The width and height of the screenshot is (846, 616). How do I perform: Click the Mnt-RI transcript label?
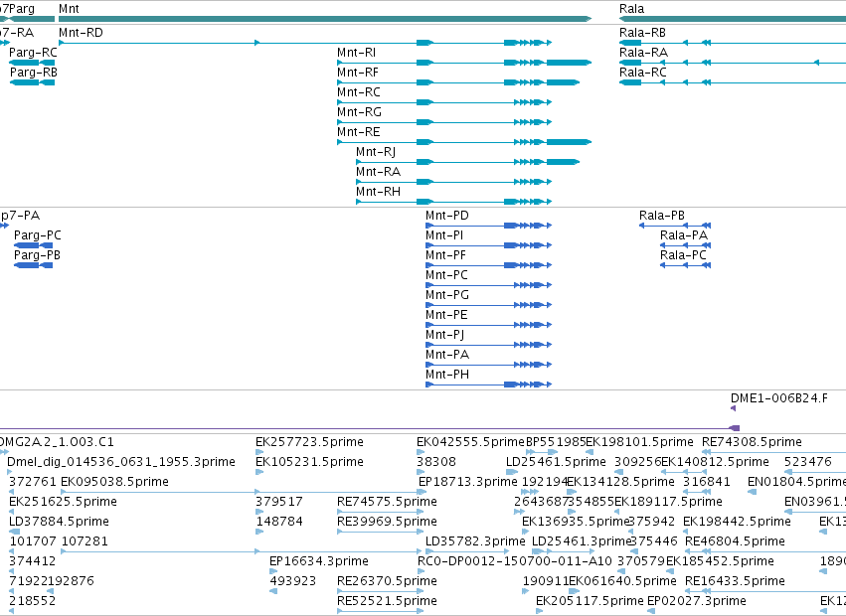[x=357, y=53]
